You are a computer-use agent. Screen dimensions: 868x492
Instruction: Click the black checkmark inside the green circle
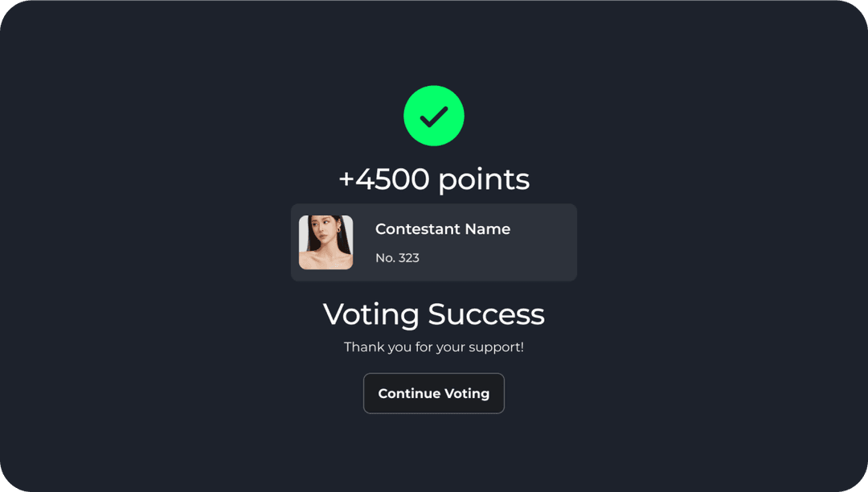click(434, 117)
